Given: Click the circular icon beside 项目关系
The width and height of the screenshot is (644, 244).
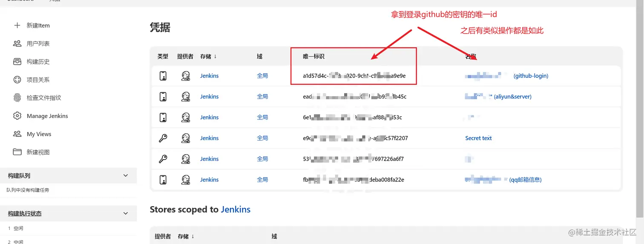Looking at the screenshot, I should pyautogui.click(x=17, y=80).
